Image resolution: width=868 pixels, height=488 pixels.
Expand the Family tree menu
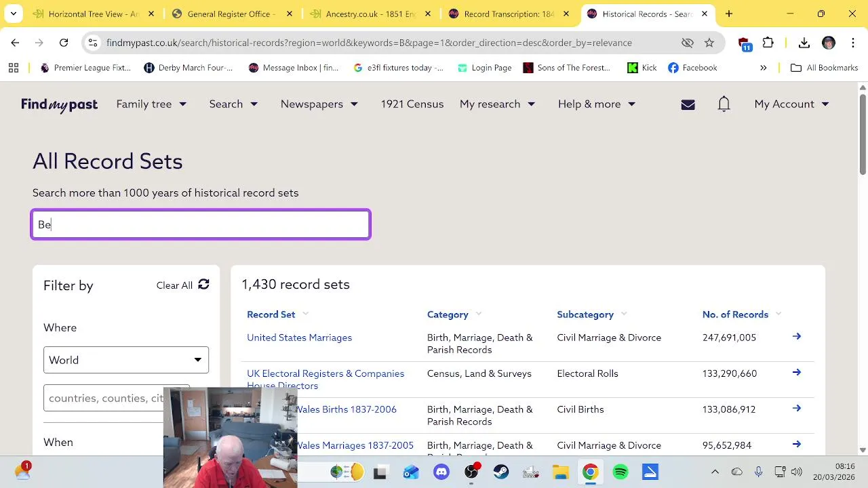tap(151, 104)
